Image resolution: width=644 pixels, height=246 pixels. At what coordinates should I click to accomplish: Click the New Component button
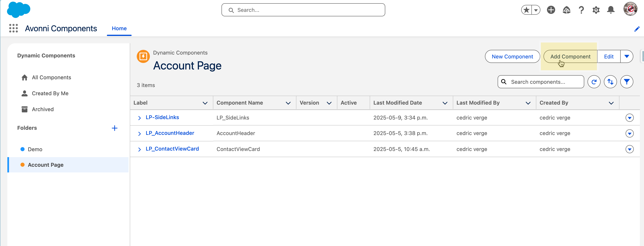[x=512, y=57]
